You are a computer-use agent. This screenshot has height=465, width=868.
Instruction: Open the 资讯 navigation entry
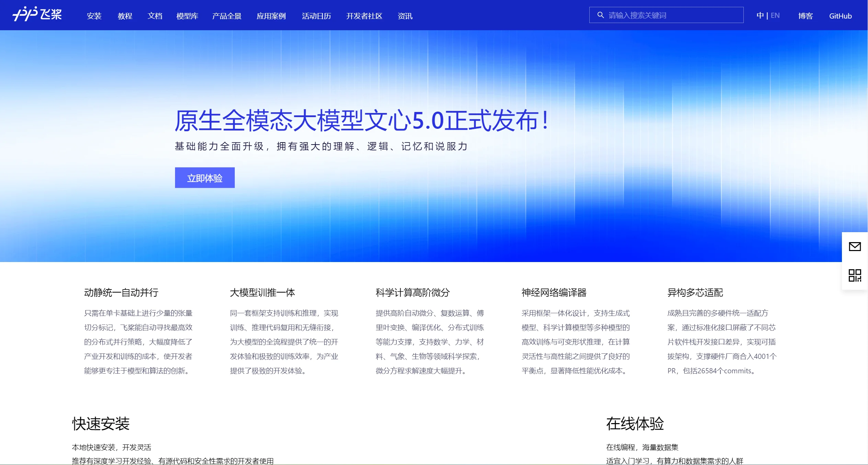pyautogui.click(x=405, y=16)
